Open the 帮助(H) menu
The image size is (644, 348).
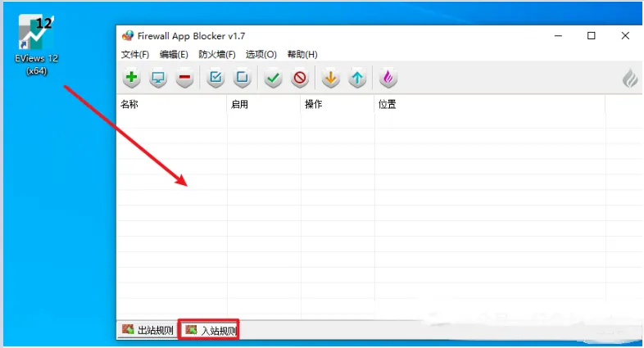302,54
